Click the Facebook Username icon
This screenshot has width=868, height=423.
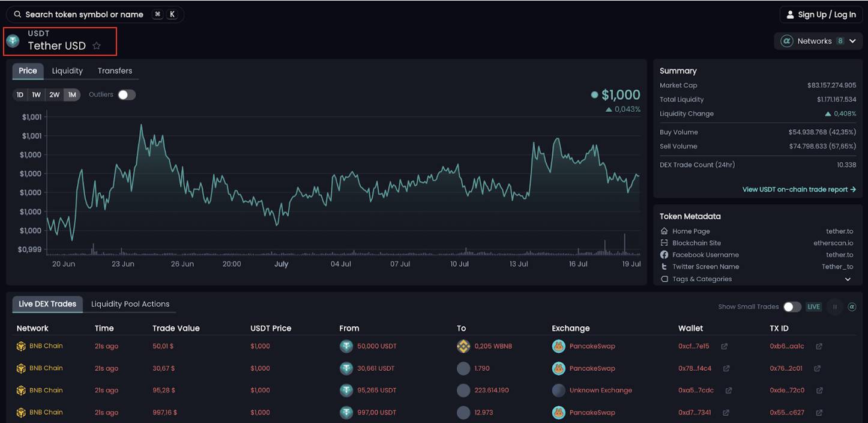coord(664,255)
